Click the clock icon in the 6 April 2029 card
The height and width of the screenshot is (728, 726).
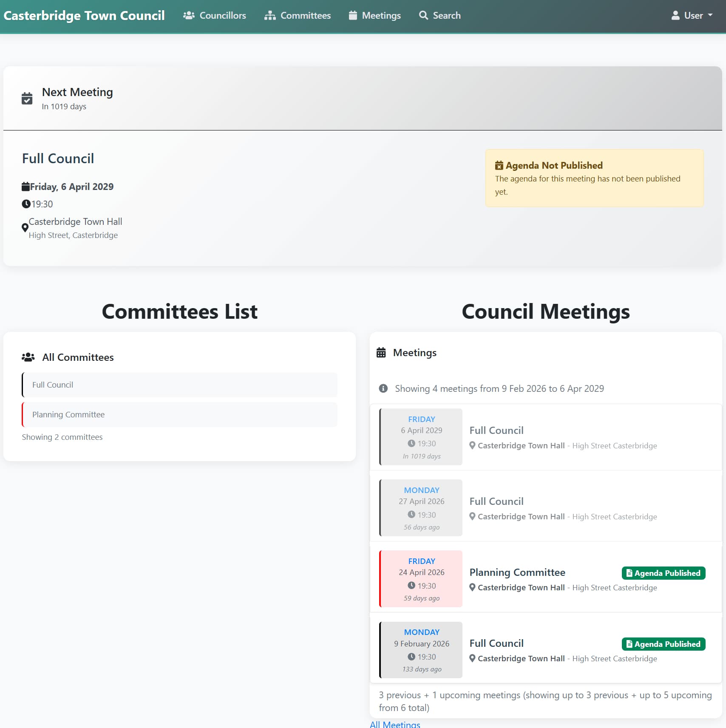pyautogui.click(x=411, y=444)
